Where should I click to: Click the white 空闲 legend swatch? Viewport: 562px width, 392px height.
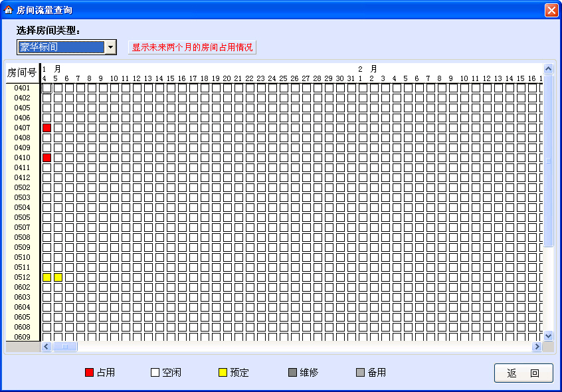coord(155,373)
